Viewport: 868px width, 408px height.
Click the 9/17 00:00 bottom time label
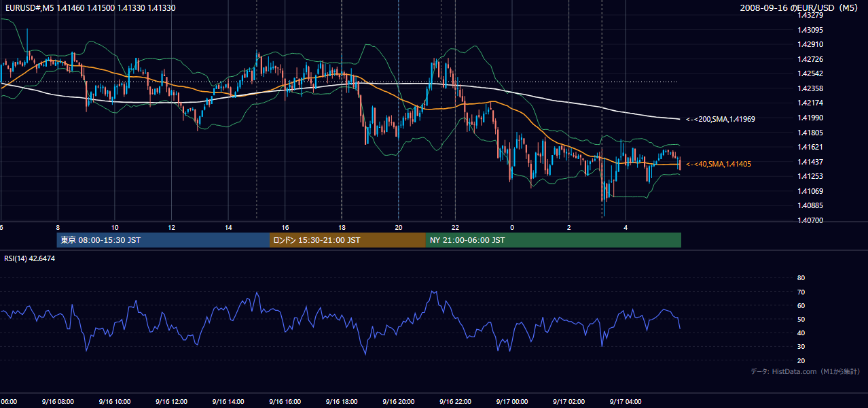511,402
